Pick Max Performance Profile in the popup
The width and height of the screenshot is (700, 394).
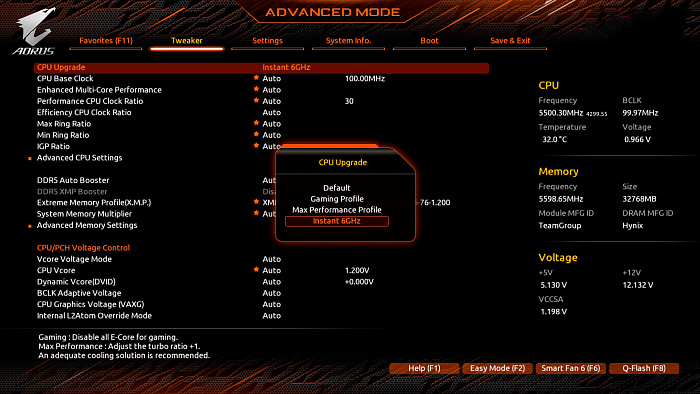337,210
